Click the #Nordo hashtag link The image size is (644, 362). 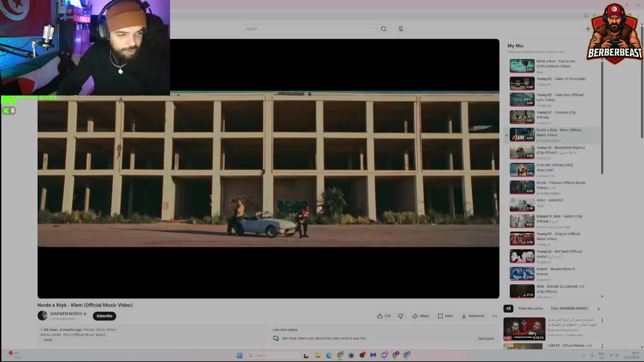pos(89,330)
